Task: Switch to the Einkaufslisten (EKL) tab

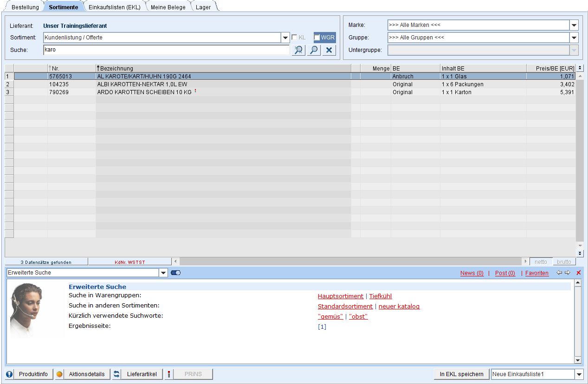Action: click(114, 7)
